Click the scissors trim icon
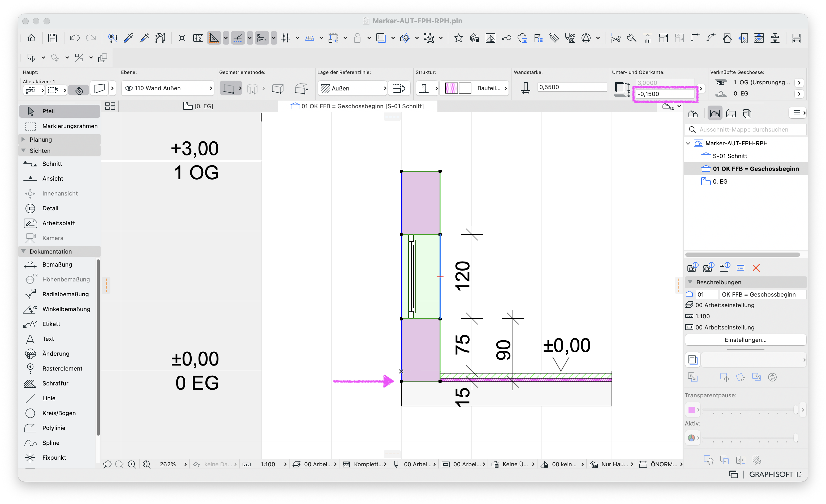 [x=616, y=38]
